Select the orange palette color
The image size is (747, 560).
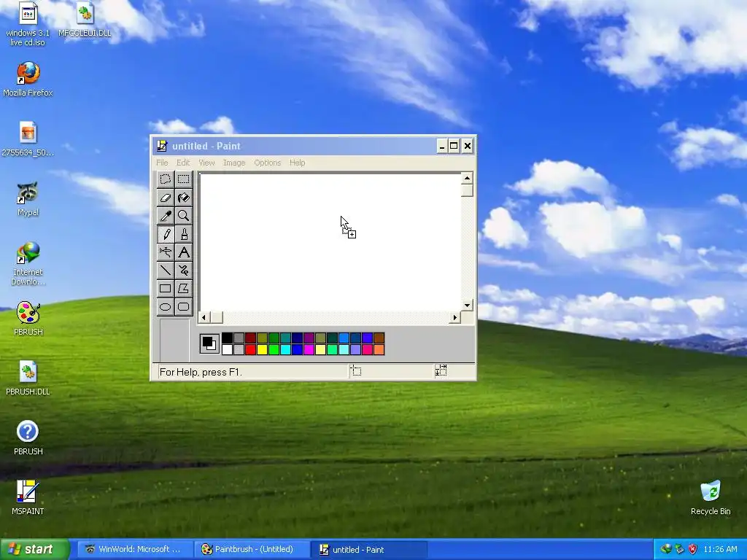coord(379,349)
